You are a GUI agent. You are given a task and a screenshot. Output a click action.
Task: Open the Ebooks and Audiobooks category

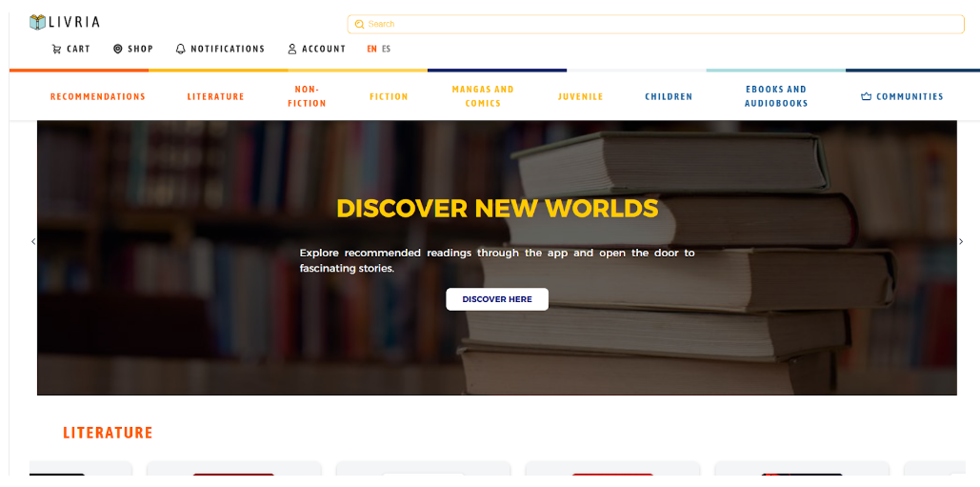(x=776, y=96)
